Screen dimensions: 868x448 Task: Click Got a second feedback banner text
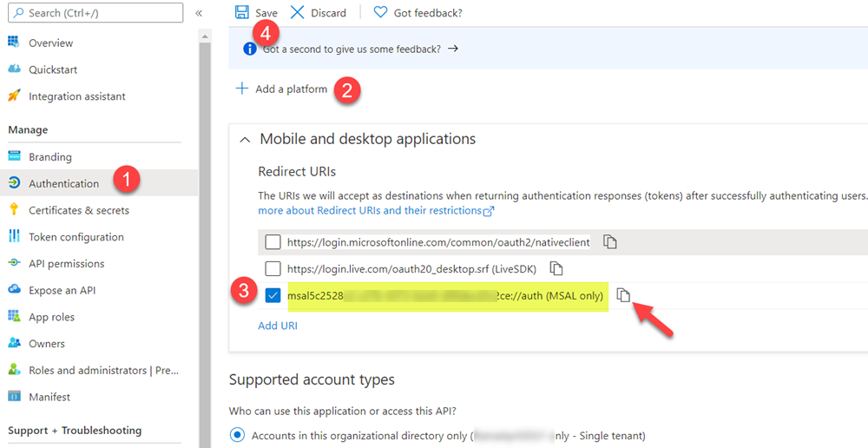tap(352, 49)
